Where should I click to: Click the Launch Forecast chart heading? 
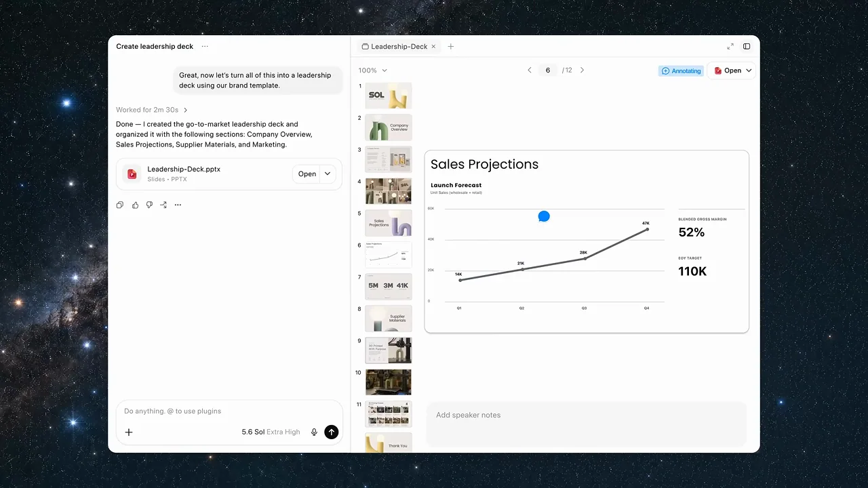tap(456, 185)
